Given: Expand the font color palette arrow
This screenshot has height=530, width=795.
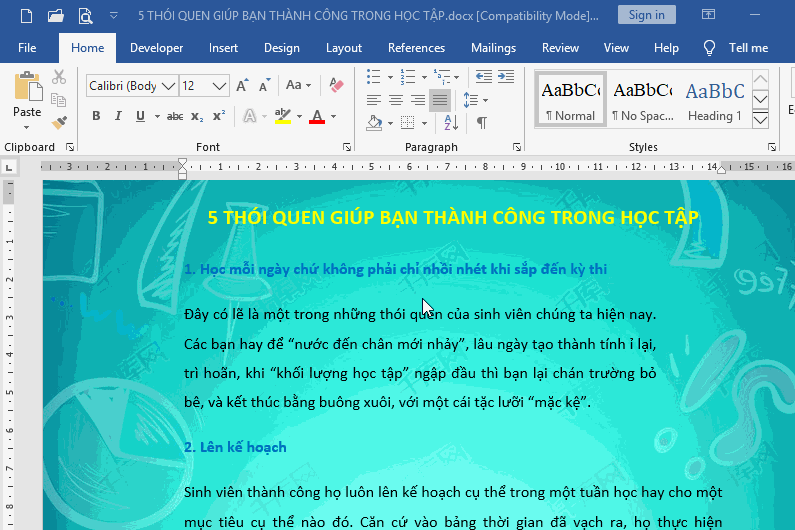Looking at the screenshot, I should [x=334, y=117].
